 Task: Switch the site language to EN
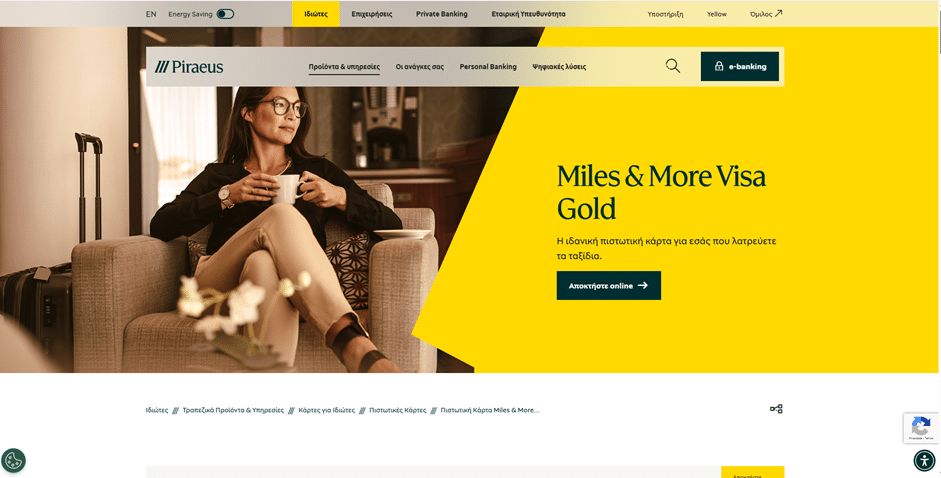[x=151, y=14]
